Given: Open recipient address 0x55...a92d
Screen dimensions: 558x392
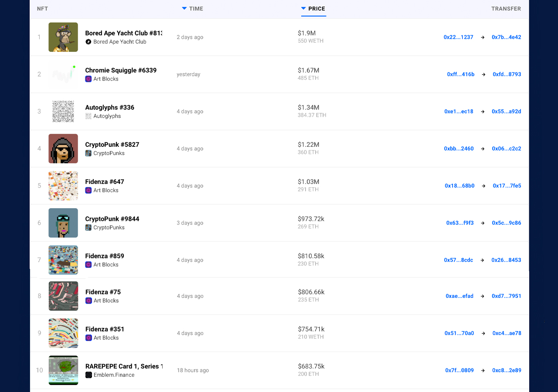Looking at the screenshot, I should coord(507,112).
